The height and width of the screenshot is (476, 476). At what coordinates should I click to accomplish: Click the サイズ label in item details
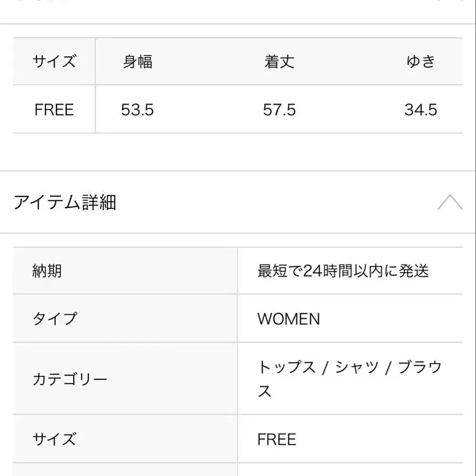pos(54,439)
